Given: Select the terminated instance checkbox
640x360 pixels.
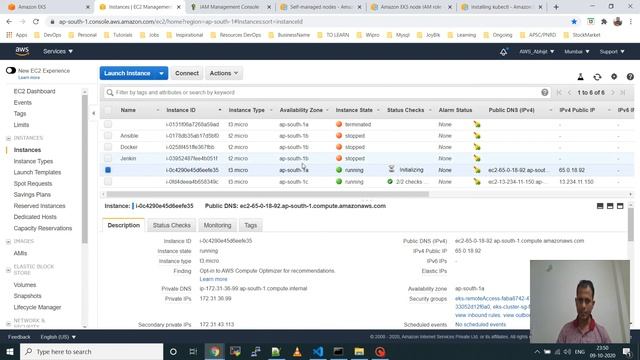Looking at the screenshot, I should (108, 124).
